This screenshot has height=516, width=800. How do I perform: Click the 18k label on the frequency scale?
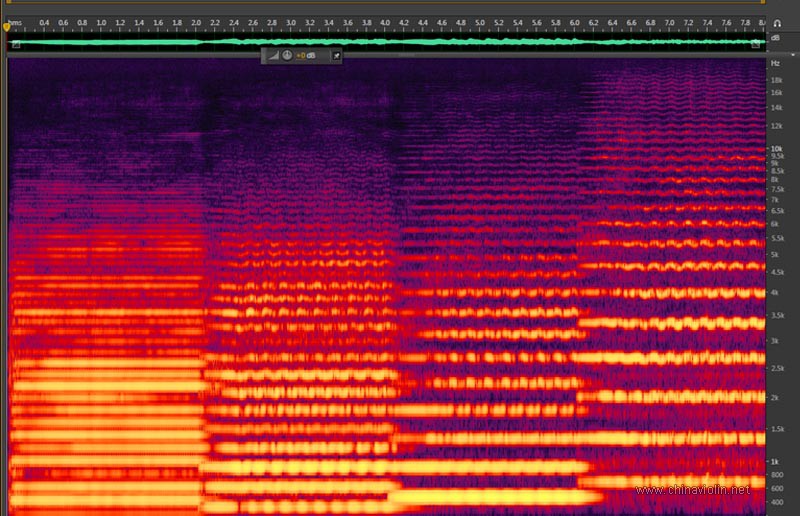[x=776, y=78]
